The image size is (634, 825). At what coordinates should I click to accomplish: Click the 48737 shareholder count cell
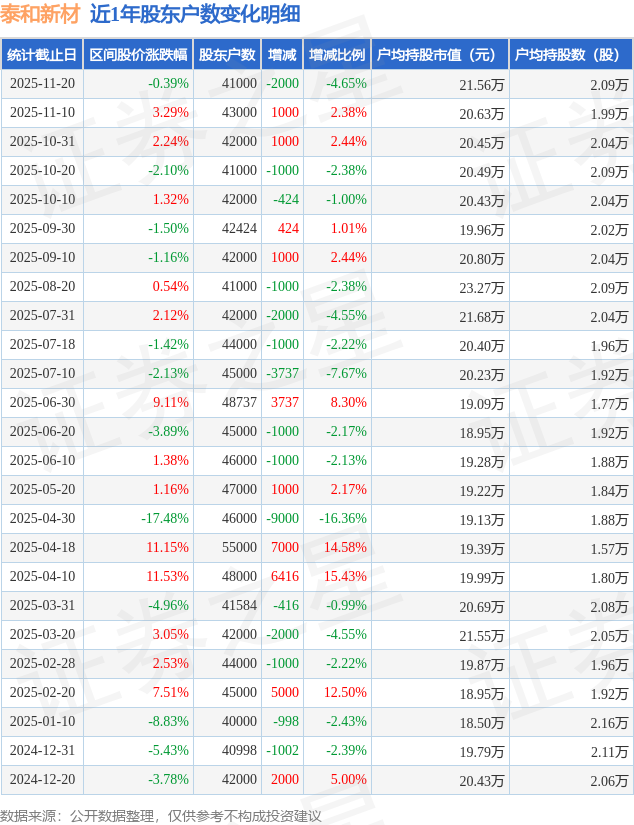pos(238,403)
